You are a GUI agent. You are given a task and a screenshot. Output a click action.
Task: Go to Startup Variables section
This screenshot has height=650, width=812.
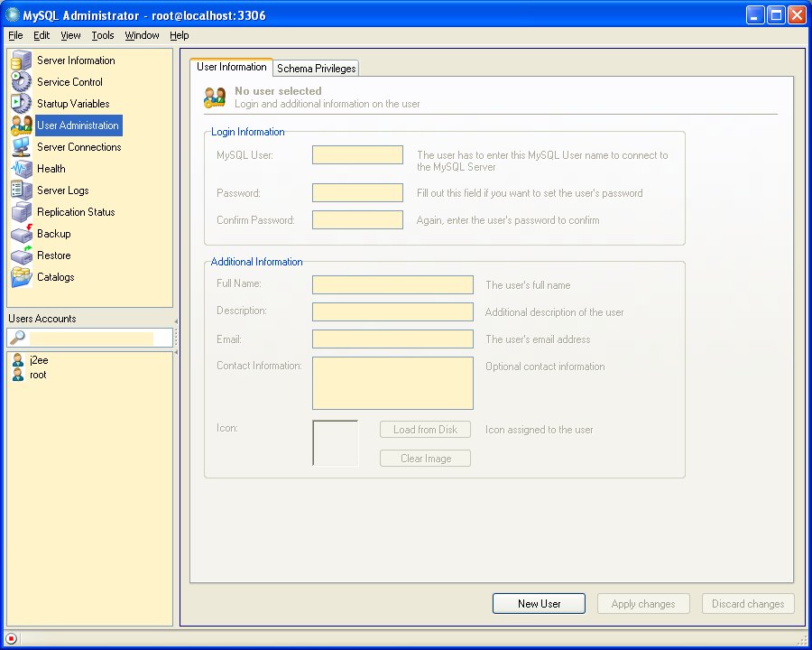point(73,104)
